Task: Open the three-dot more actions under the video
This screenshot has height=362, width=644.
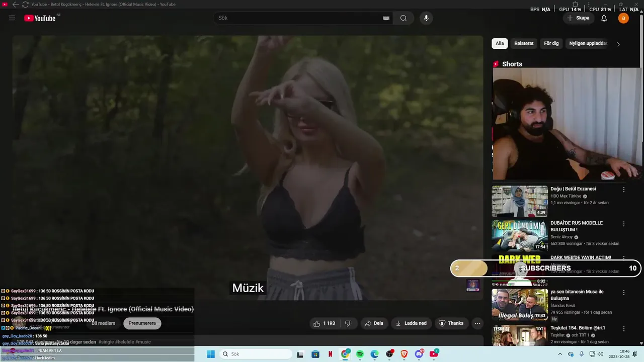Action: pos(477,323)
